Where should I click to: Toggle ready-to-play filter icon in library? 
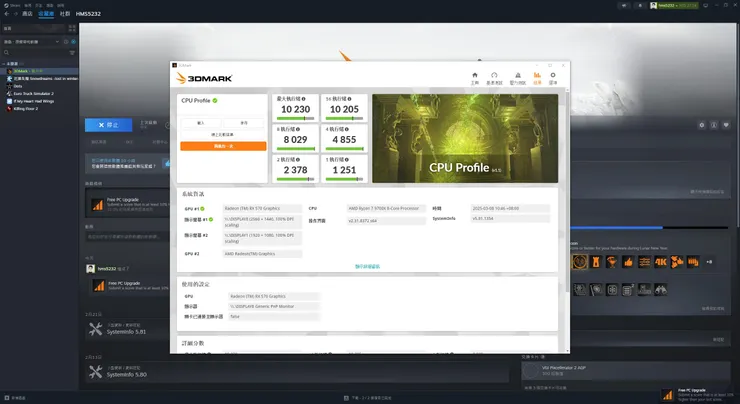73,42
